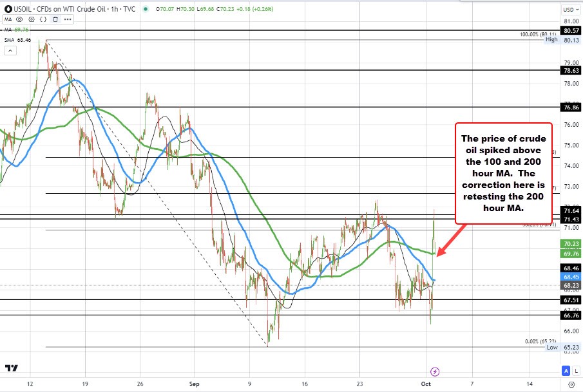Enable log scale with the L button
The width and height of the screenshot is (583, 392).
click(575, 371)
